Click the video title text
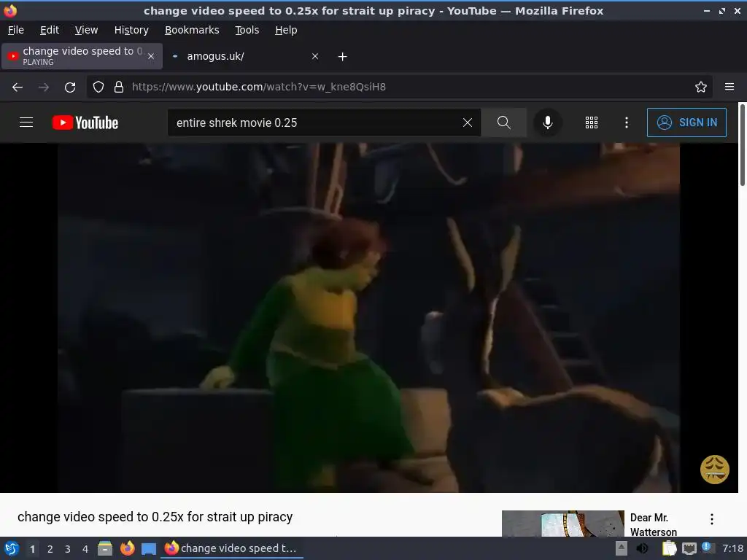747x560 pixels. pos(155,517)
